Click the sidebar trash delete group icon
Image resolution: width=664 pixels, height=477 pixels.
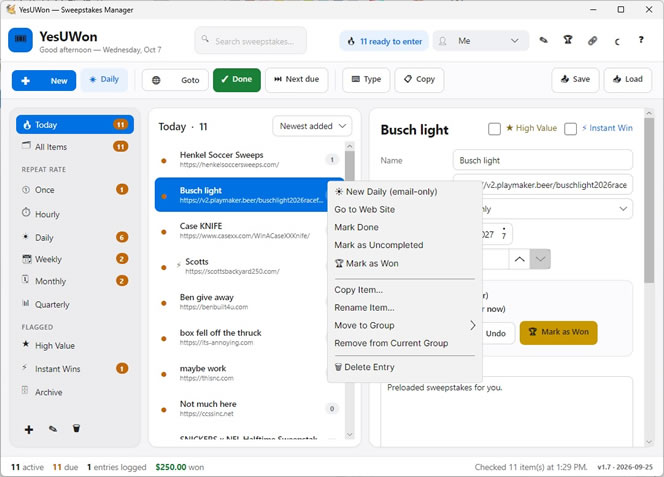point(76,428)
